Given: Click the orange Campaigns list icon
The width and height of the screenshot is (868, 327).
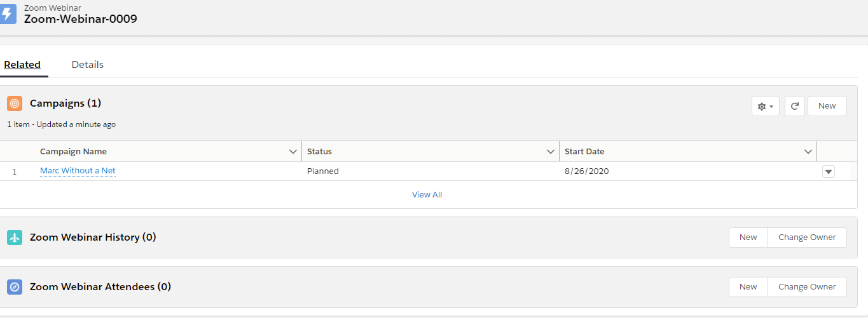Looking at the screenshot, I should 15,103.
